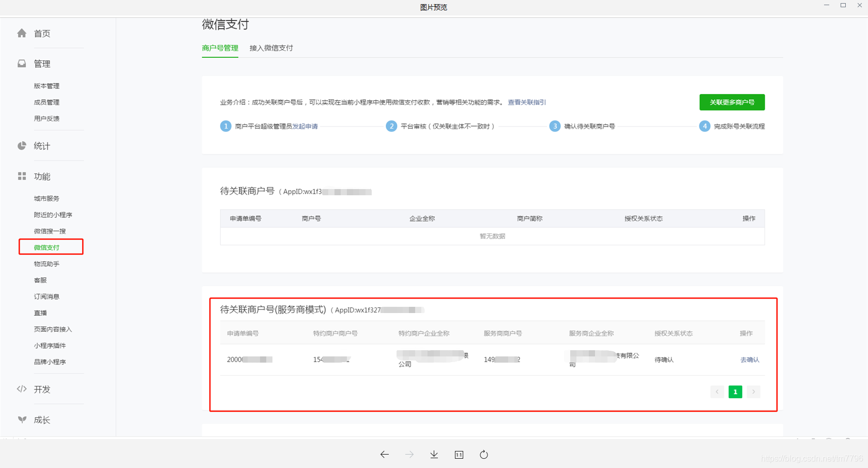The height and width of the screenshot is (468, 868).
Task: Click the home icon in sidebar
Action: point(22,33)
